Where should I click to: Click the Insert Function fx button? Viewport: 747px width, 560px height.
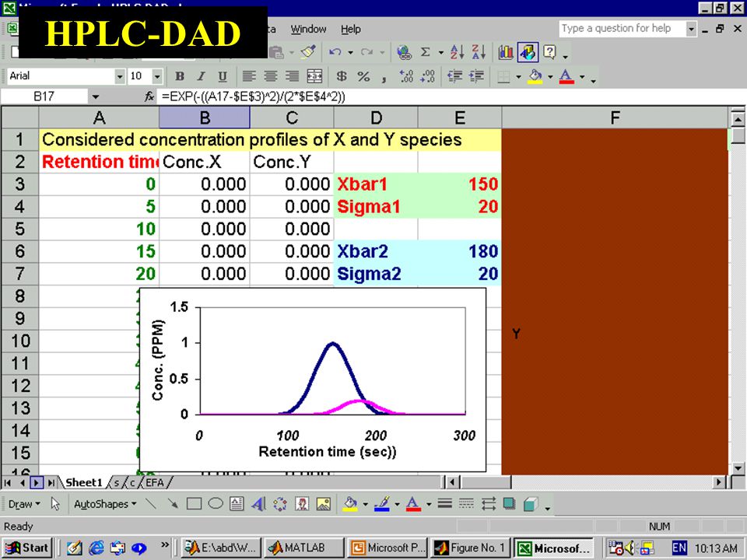149,96
